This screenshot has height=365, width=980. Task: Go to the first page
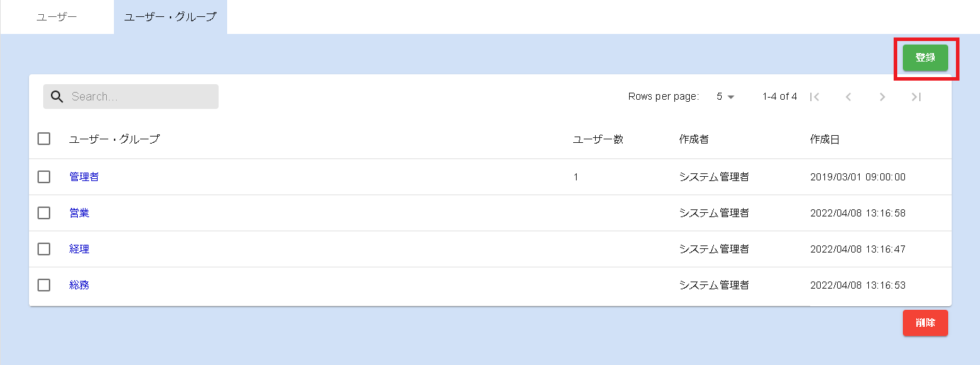[x=814, y=97]
